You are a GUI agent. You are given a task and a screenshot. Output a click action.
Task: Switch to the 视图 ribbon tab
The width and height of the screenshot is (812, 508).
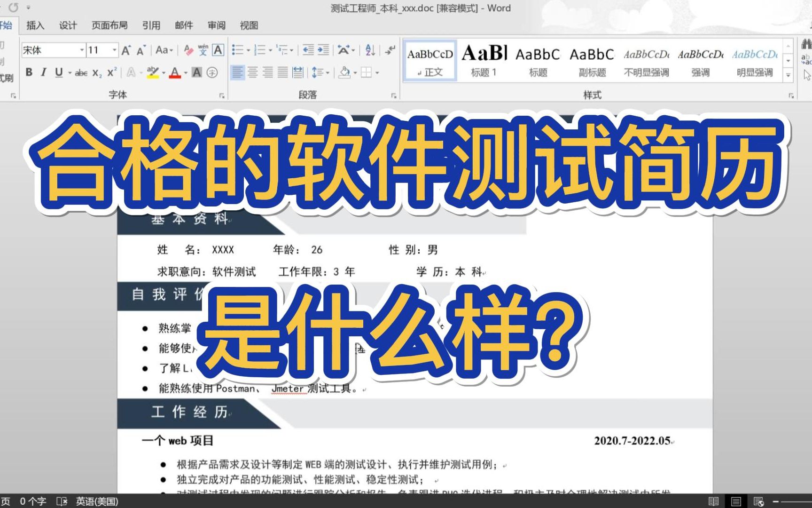tap(249, 25)
